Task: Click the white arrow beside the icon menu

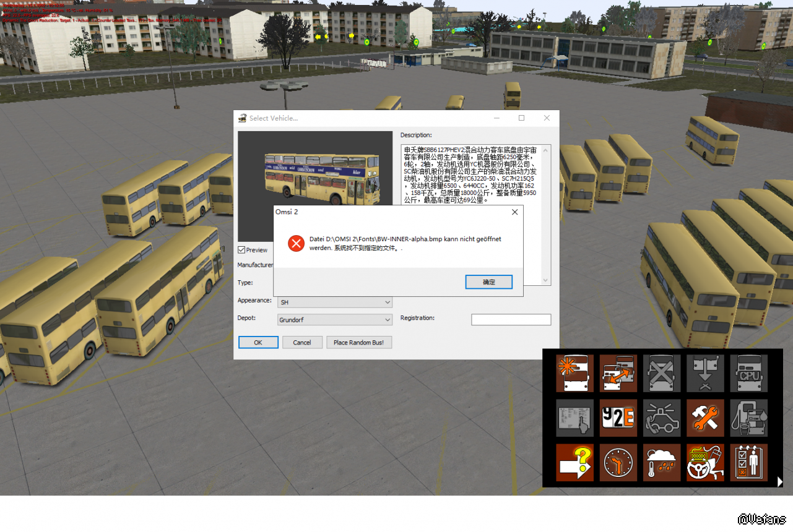Action: [780, 481]
